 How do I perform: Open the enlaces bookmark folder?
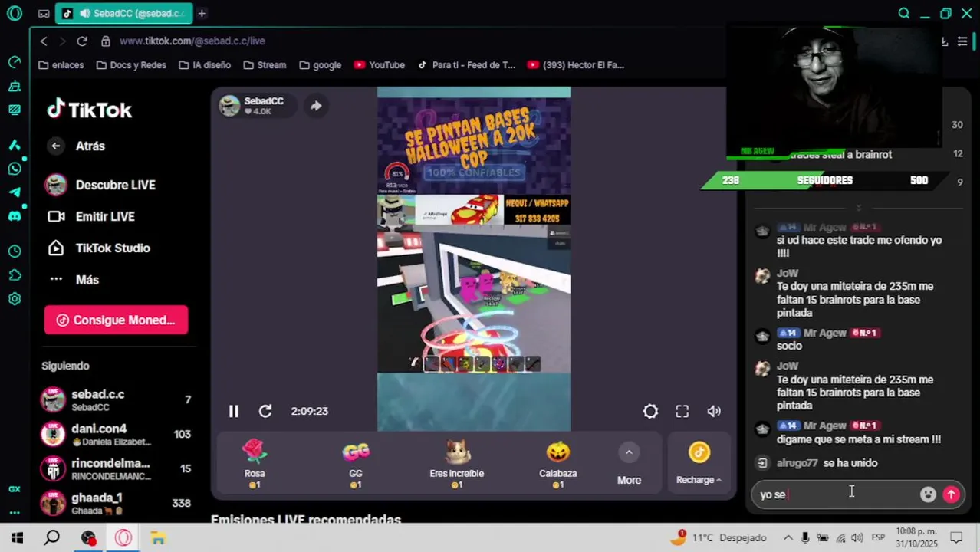coord(61,65)
